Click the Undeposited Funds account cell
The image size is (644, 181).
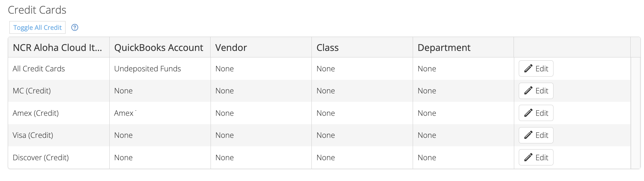148,69
